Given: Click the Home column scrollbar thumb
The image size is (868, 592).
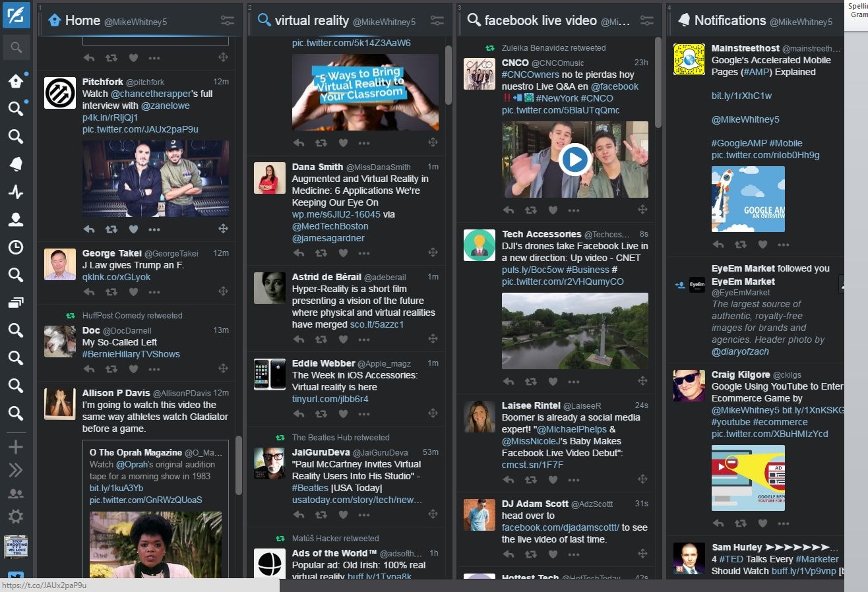Looking at the screenshot, I should (x=239, y=465).
